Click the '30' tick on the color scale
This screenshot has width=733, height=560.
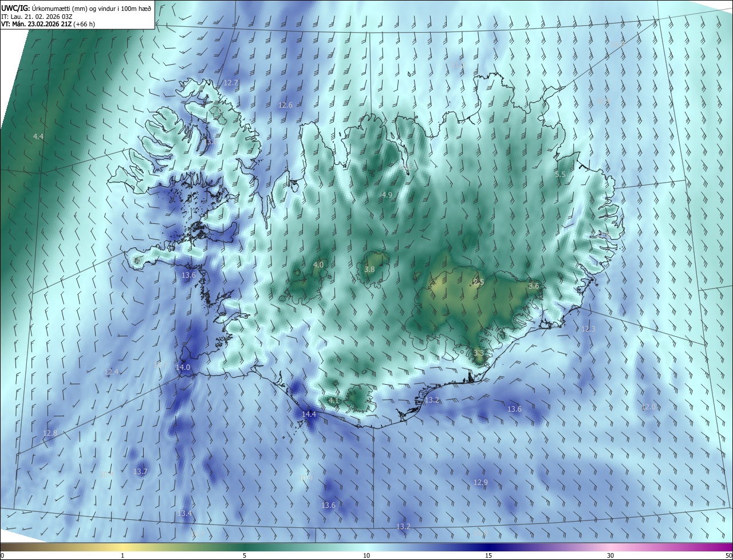[x=610, y=556]
